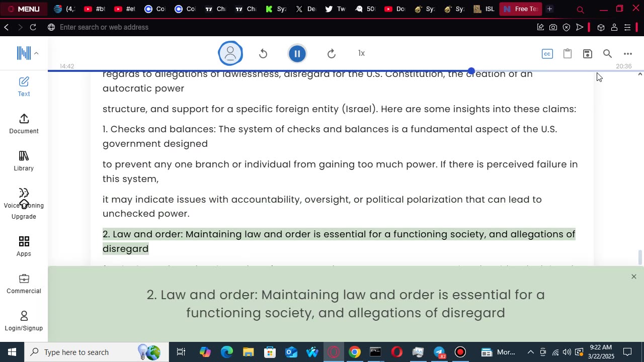
Task: Launch Microsoft Edge from the taskbar
Action: [x=227, y=352]
